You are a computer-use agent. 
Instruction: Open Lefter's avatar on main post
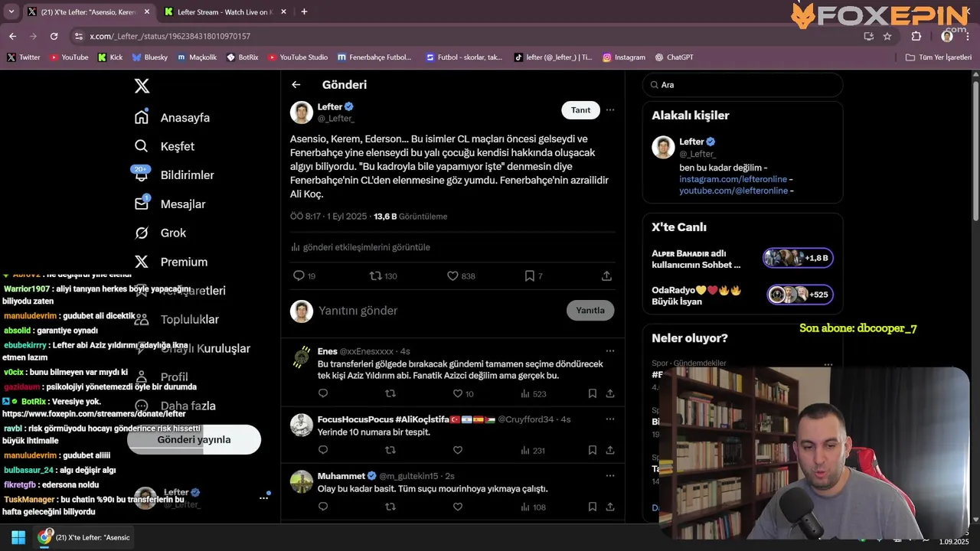tap(302, 112)
